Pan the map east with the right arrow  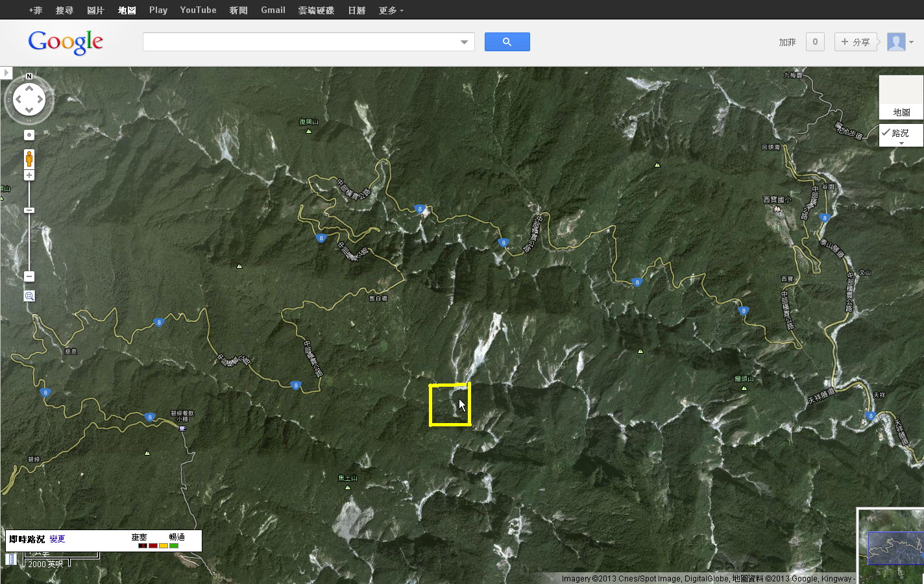coord(41,99)
